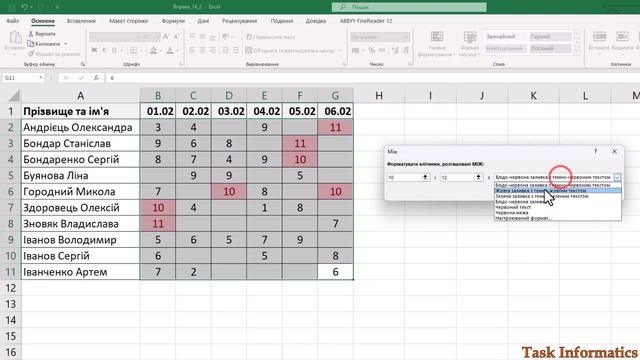
Task: Align text to the right
Action: pos(212,50)
